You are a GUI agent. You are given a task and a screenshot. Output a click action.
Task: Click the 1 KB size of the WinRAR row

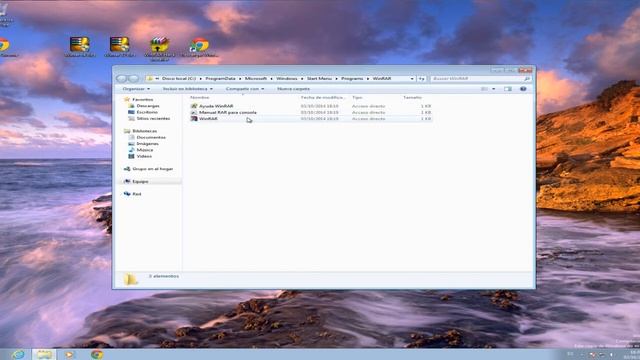[426, 119]
